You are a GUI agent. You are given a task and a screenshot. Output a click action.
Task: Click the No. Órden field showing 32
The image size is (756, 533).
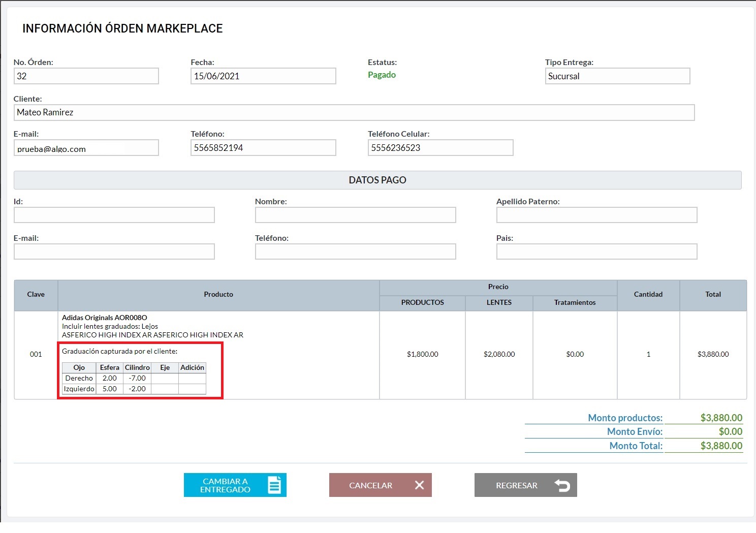(x=86, y=76)
